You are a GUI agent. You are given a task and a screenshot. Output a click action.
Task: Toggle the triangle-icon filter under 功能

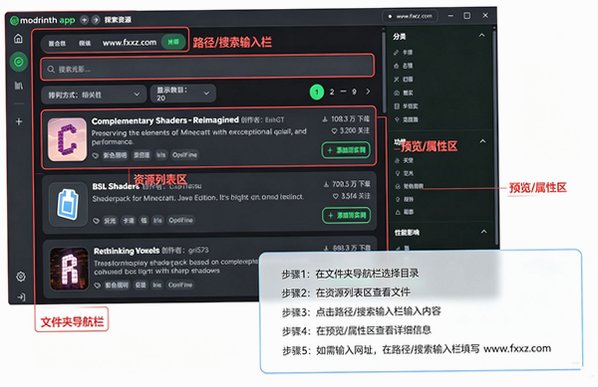[x=404, y=212]
